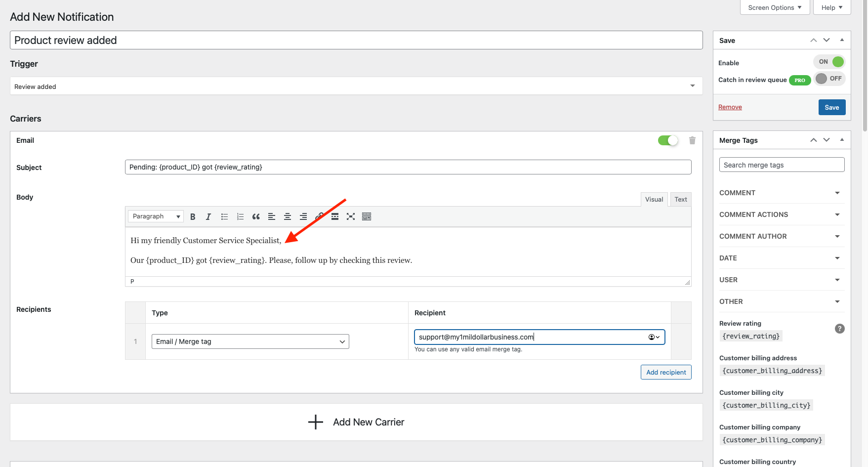
Task: Turn off the Enable notification switch
Action: [x=830, y=62]
